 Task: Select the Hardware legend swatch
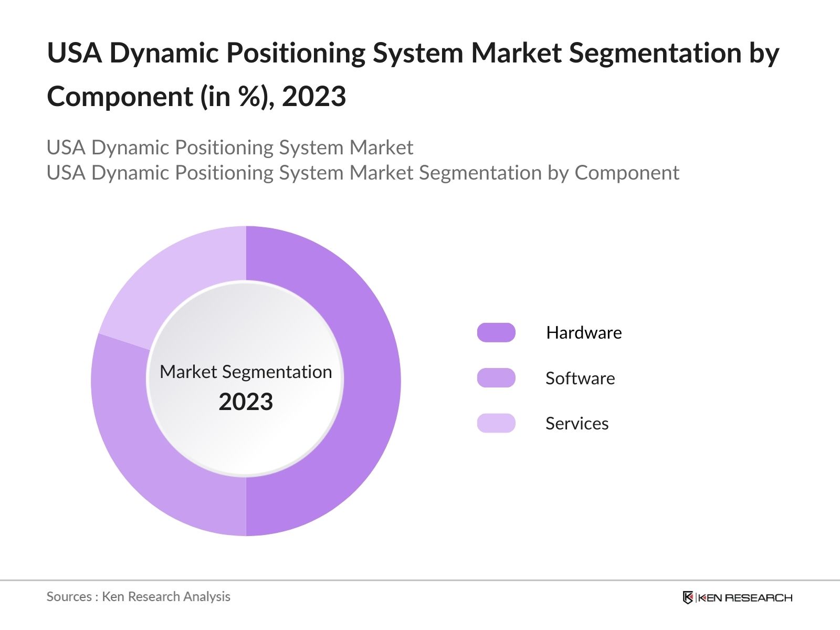click(x=497, y=332)
